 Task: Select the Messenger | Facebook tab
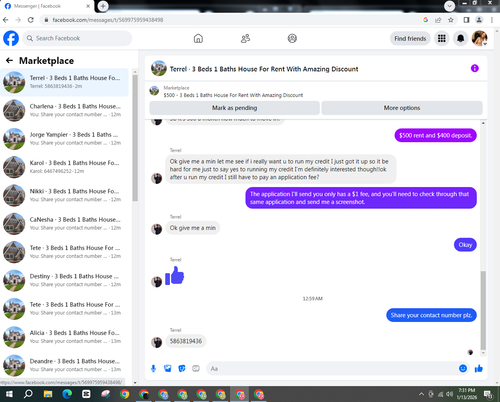47,6
